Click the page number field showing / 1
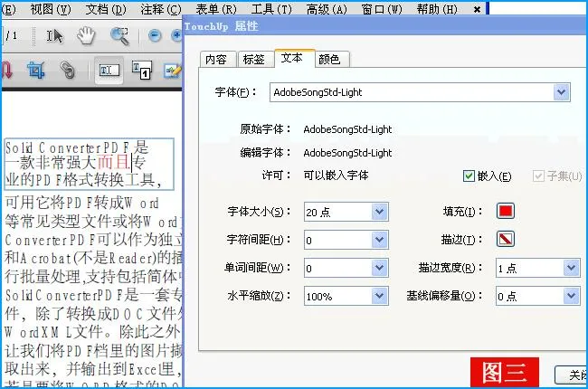Viewport: 588px width, 389px height. pos(11,35)
